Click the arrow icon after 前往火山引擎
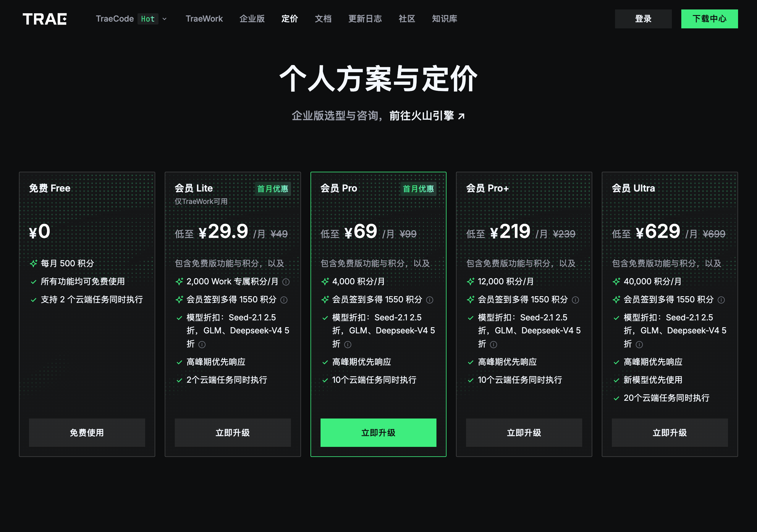 point(461,116)
